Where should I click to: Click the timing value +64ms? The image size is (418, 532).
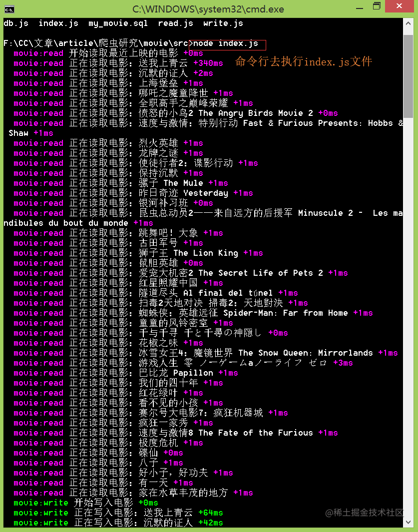coord(211,513)
